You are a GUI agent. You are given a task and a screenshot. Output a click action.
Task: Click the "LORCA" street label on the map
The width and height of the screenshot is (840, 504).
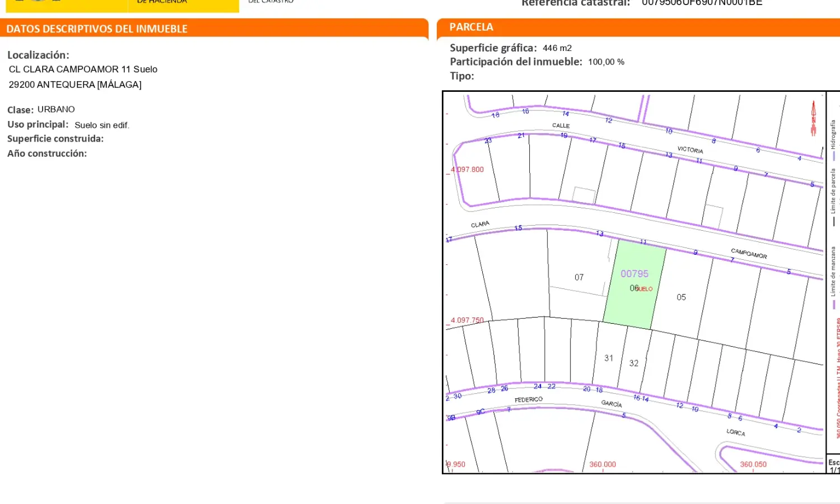click(x=736, y=432)
